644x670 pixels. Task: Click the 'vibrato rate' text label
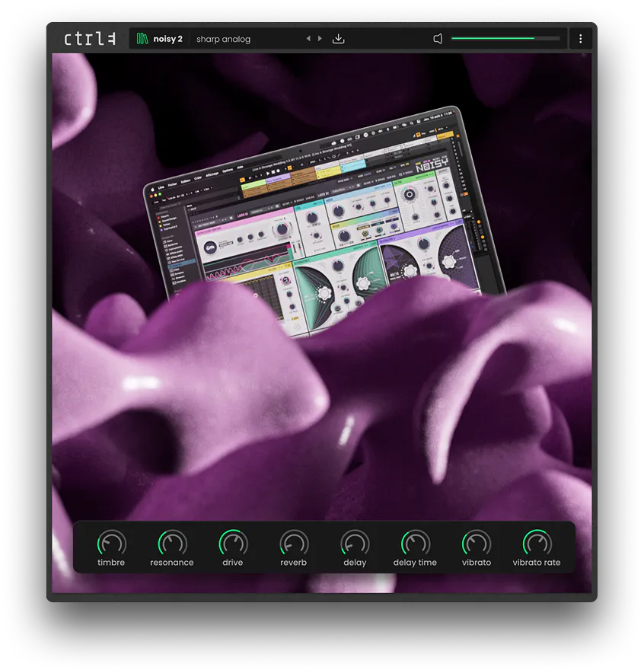click(x=537, y=563)
